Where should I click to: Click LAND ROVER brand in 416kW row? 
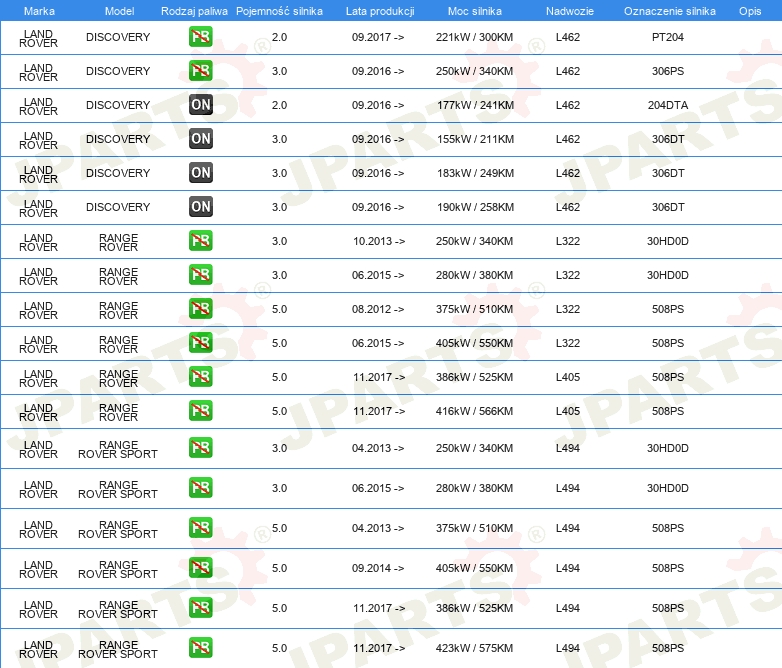(x=38, y=412)
